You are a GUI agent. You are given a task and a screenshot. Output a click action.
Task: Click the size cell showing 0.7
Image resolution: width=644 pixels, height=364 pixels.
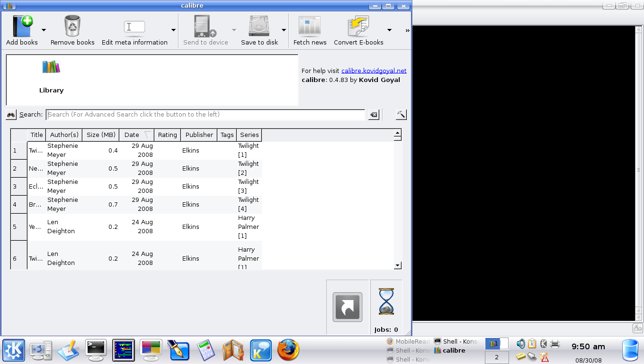point(100,205)
